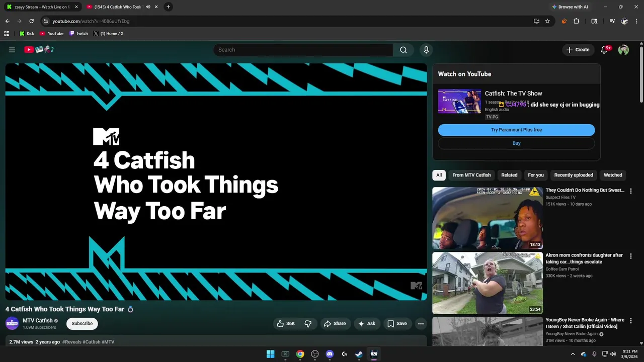The height and width of the screenshot is (362, 644).
Task: Select the Recently uploaded chip
Action: pyautogui.click(x=574, y=175)
